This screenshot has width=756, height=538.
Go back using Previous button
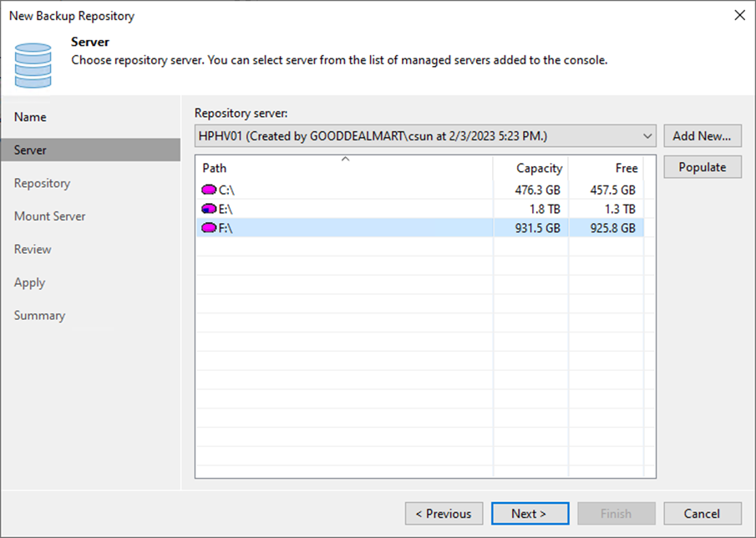[x=444, y=514]
